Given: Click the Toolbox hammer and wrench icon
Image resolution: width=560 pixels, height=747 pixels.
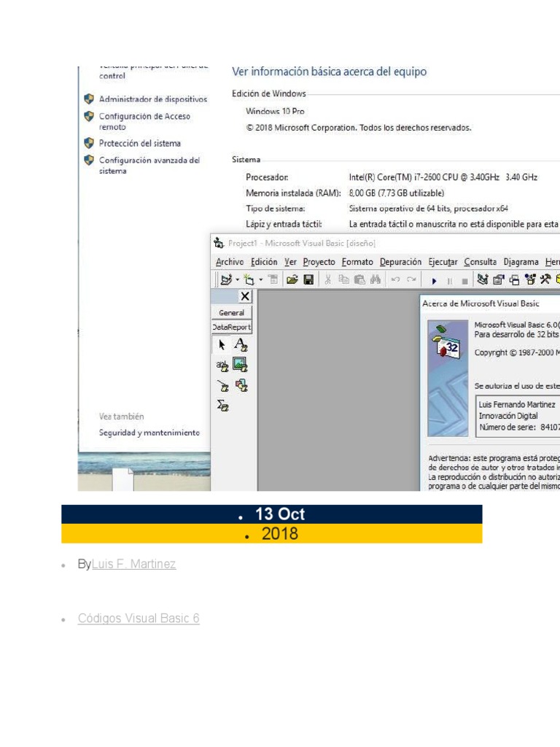Looking at the screenshot, I should click(x=545, y=279).
